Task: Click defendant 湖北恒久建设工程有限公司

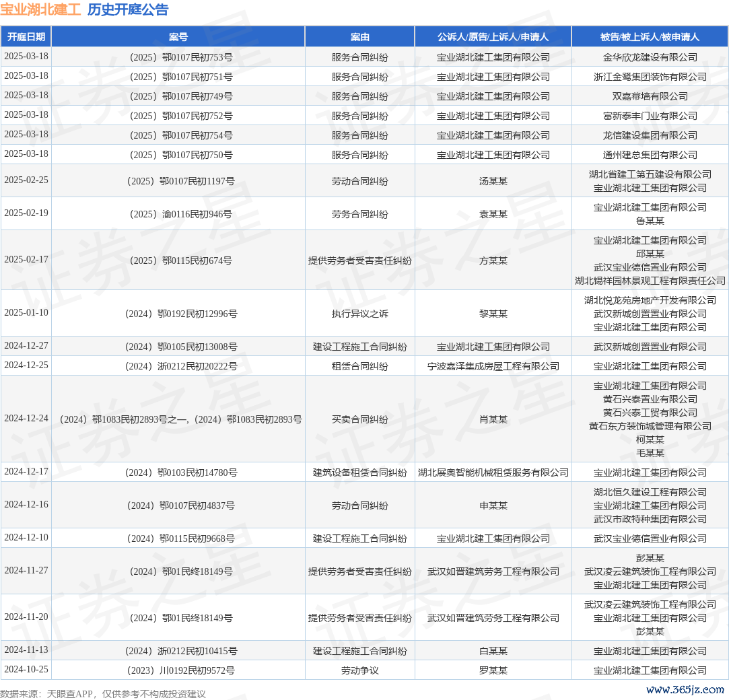Action: 650,492
